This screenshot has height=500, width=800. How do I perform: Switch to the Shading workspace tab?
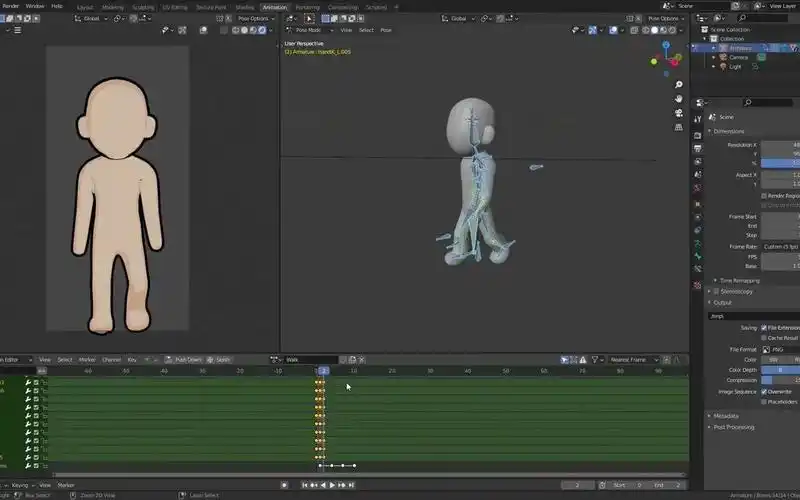tap(244, 7)
